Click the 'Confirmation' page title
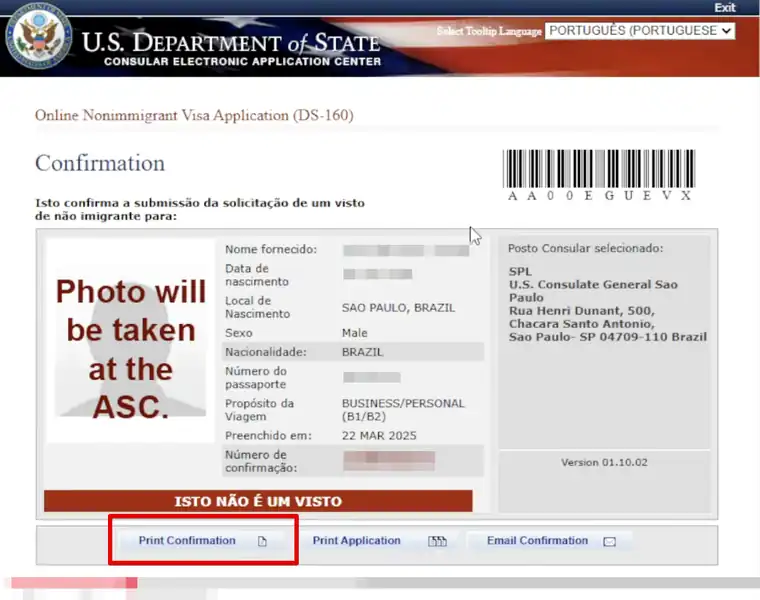The height and width of the screenshot is (600, 760). tap(100, 163)
